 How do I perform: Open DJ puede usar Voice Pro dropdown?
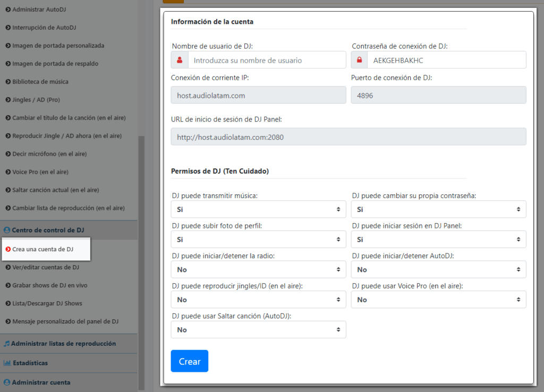(438, 300)
